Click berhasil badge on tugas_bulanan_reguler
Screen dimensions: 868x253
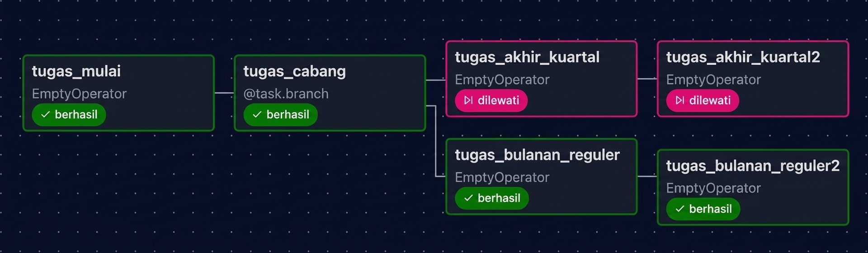[x=492, y=198]
